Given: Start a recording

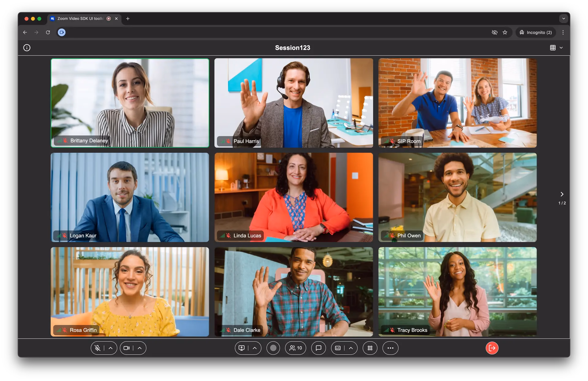Looking at the screenshot, I should (x=273, y=348).
